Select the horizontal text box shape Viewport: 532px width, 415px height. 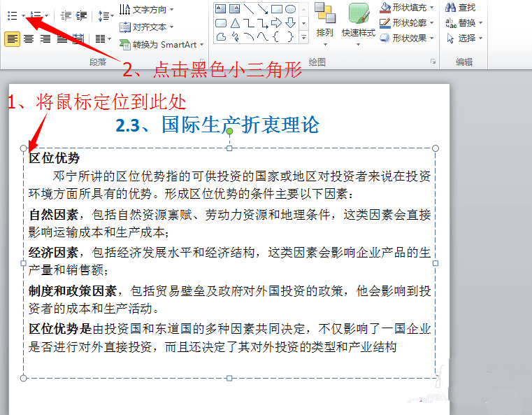click(x=220, y=8)
